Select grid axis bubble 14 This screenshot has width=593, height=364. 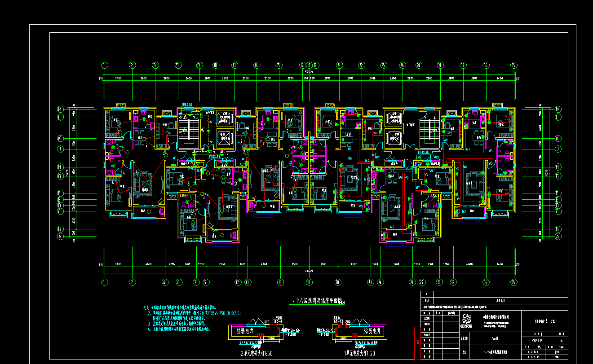coord(257,65)
